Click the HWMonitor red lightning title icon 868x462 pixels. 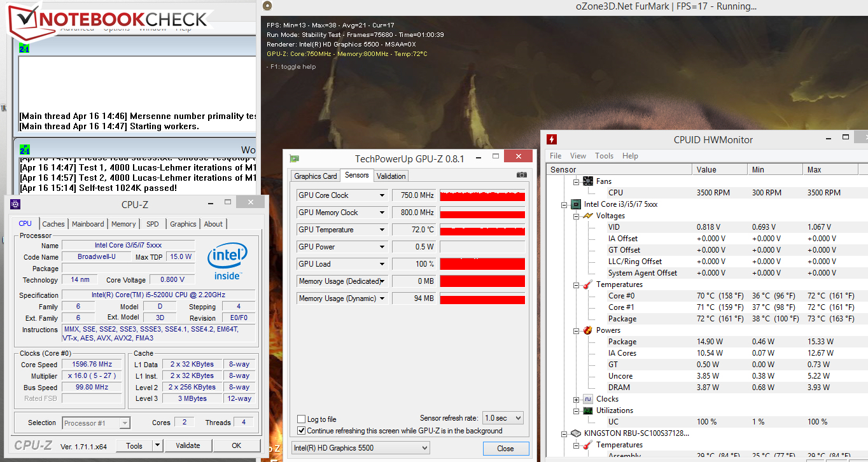pos(552,139)
